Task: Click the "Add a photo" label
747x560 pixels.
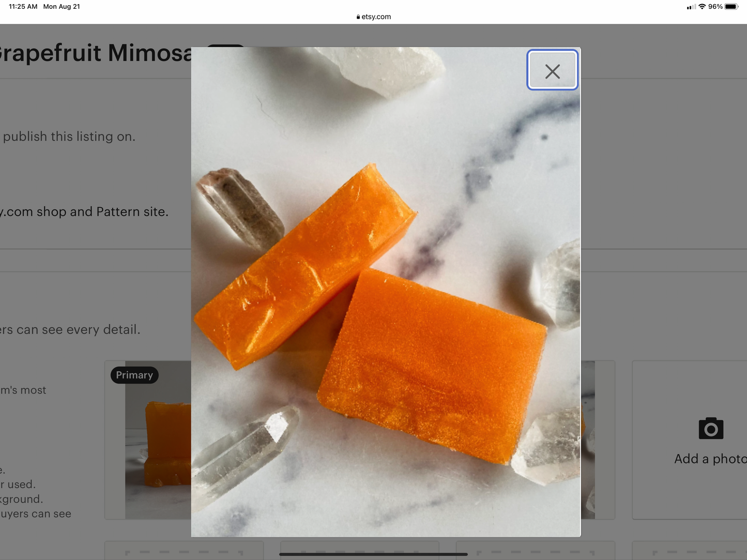Action: (710, 459)
